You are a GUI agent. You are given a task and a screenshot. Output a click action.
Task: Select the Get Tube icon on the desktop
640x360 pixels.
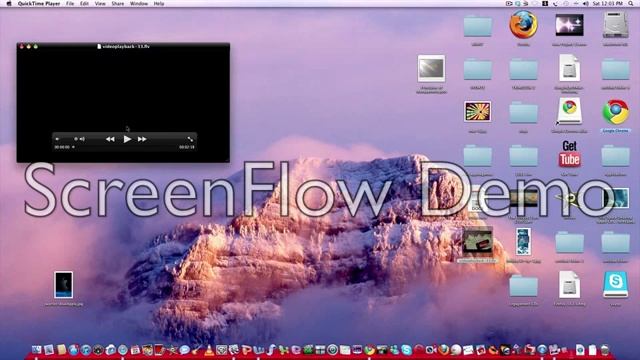pos(569,154)
